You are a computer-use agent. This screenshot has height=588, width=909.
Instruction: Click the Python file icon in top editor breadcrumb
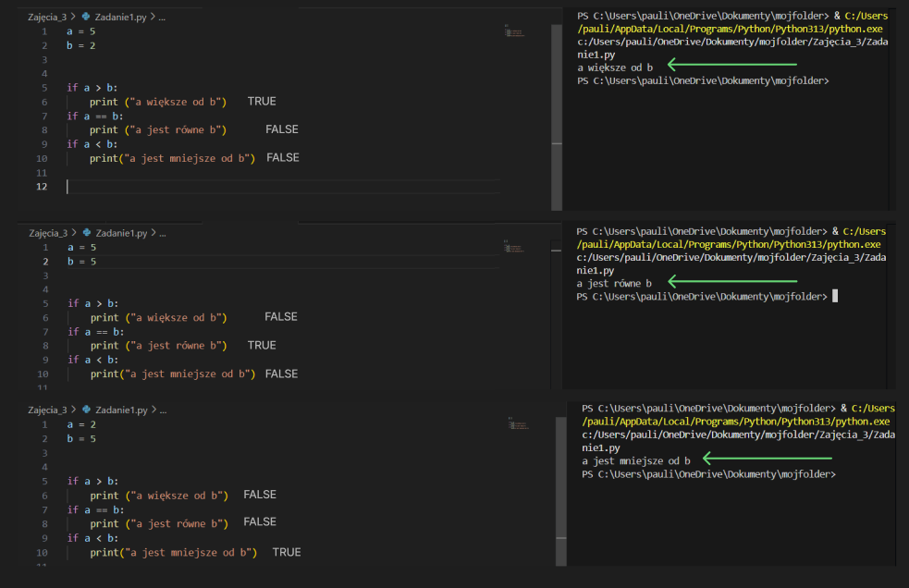[x=87, y=18]
